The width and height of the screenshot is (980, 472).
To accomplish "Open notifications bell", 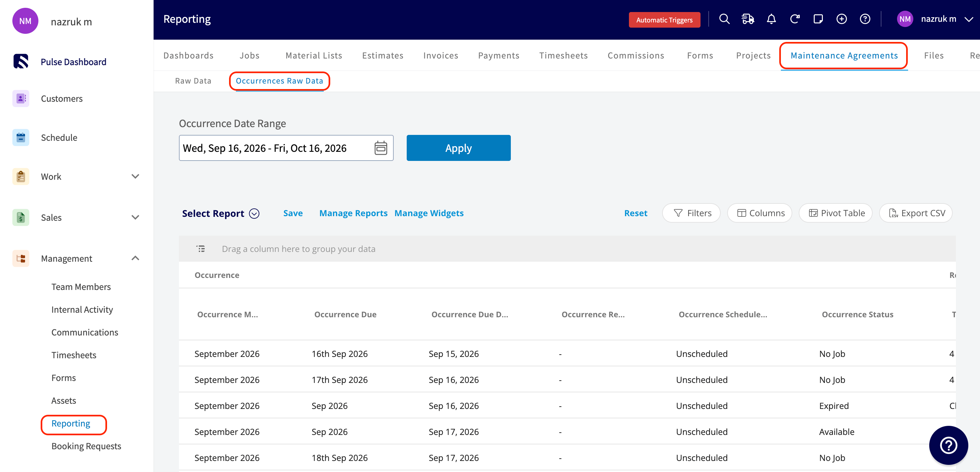I will [771, 19].
